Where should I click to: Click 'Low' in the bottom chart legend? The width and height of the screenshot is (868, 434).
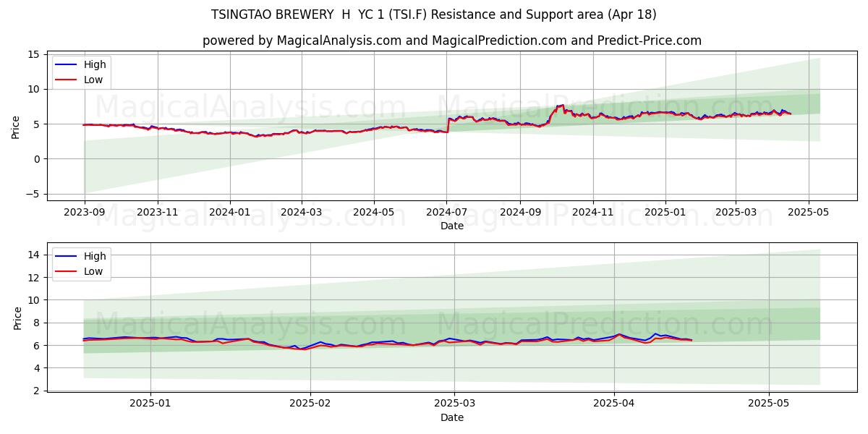93,271
